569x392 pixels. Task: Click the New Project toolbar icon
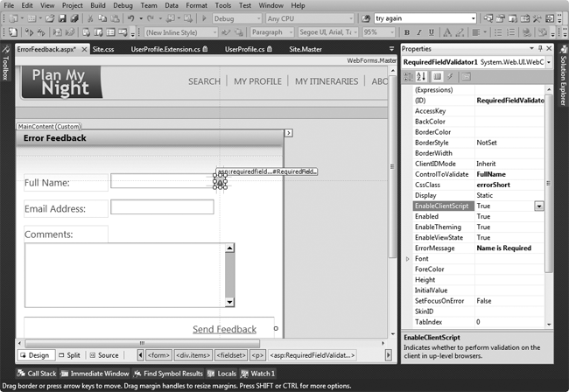click(13, 18)
